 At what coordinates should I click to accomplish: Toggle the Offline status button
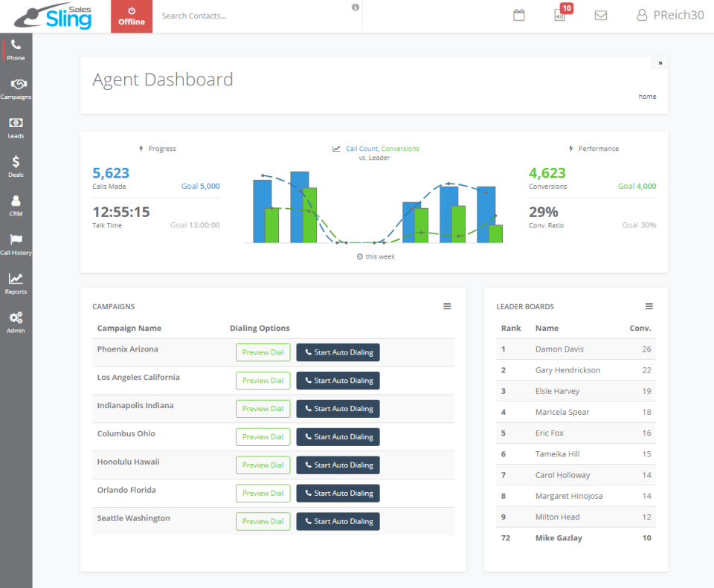pos(131,16)
